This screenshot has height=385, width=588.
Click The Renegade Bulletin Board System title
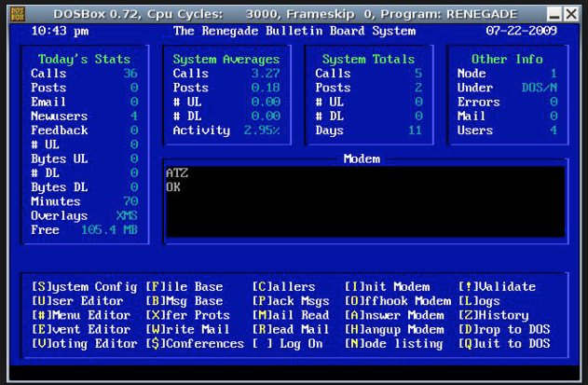(x=294, y=31)
